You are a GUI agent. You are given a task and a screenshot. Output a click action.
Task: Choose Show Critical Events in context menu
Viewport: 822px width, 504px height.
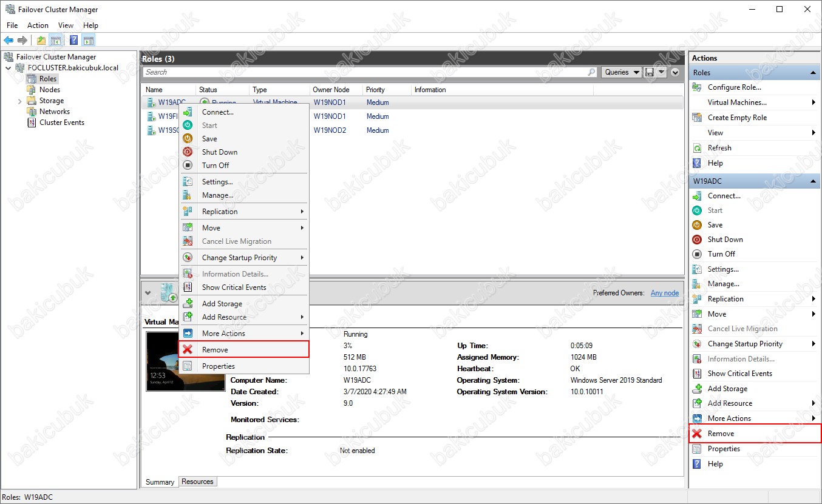244,287
